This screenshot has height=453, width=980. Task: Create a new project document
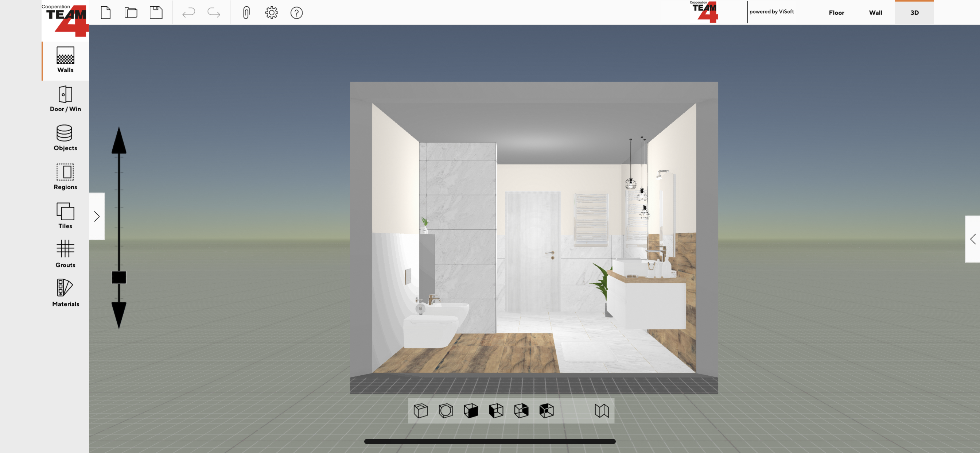106,12
